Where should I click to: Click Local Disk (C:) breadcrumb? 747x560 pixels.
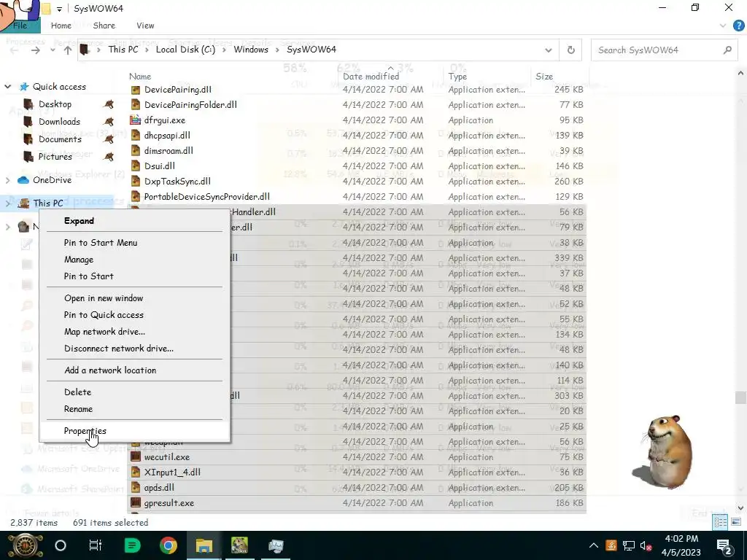(185, 50)
